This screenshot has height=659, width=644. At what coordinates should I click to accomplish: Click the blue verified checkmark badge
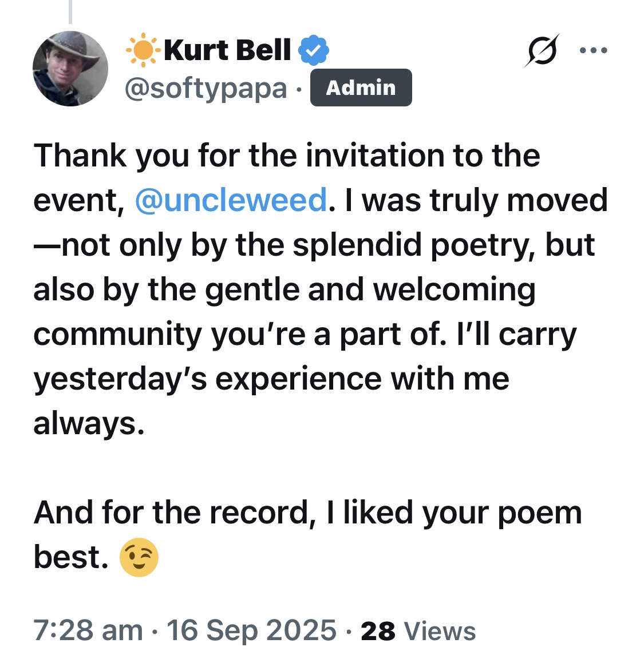click(x=313, y=50)
